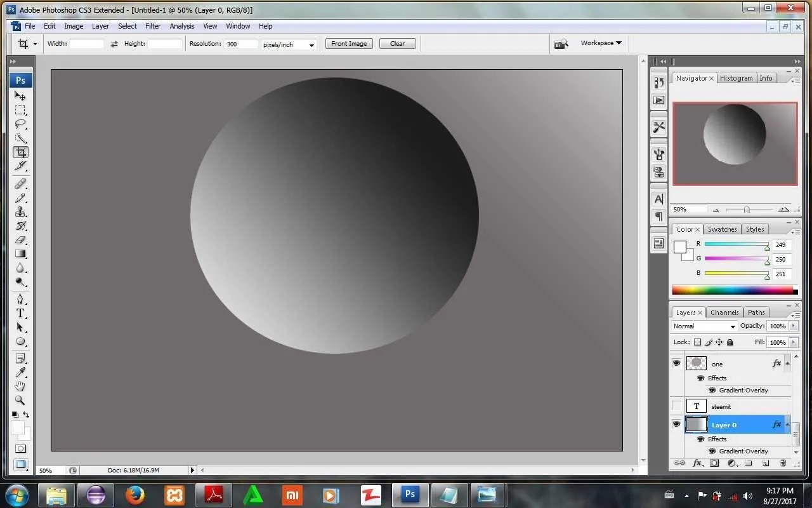Select the Zoom tool
812x508 pixels.
(20, 400)
